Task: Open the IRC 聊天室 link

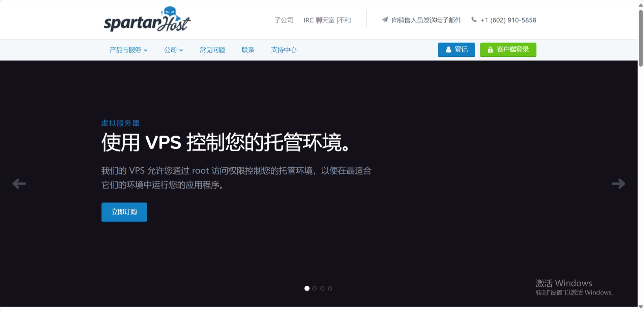Action: pos(319,20)
